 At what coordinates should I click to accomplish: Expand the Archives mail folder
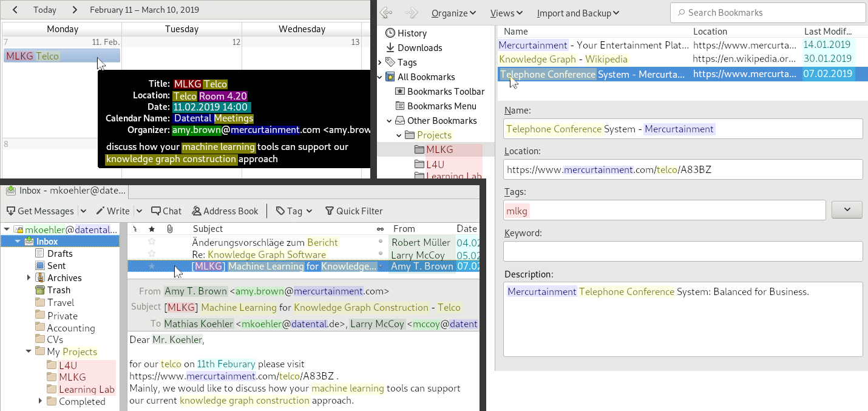pyautogui.click(x=29, y=278)
